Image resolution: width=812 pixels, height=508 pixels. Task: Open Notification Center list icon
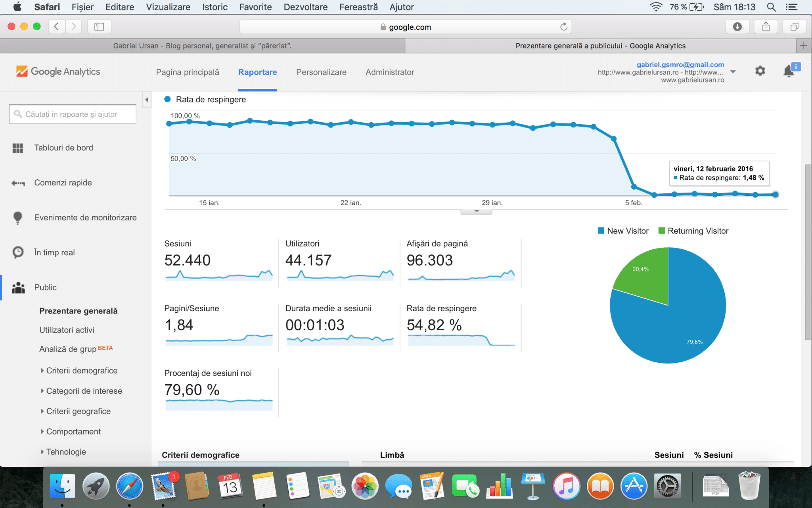(792, 7)
